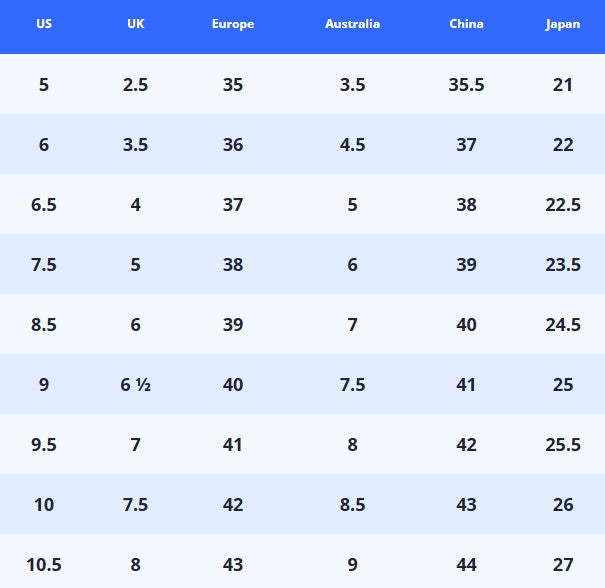Screen dimensions: 605x588
Task: Click Japan size 25.5 cell
Action: (x=563, y=445)
